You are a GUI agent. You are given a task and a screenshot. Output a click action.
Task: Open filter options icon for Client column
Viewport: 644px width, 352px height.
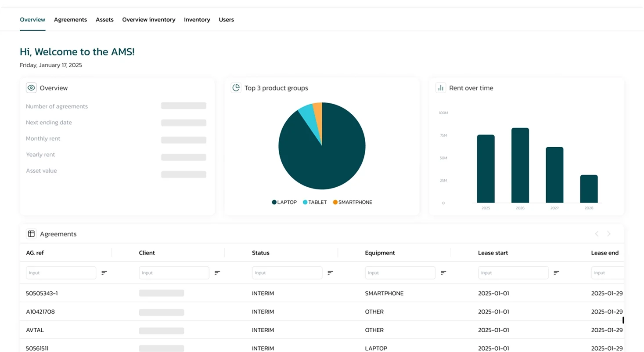click(x=217, y=273)
